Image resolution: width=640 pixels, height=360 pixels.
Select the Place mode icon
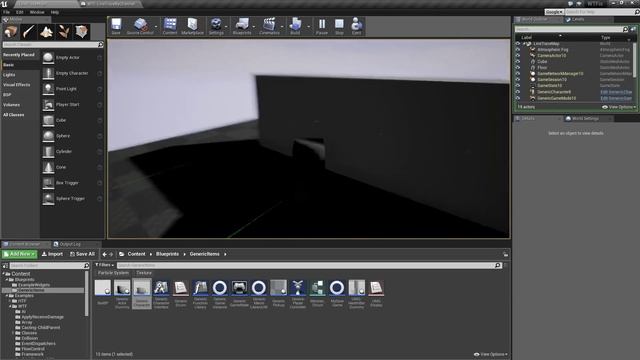pyautogui.click(x=11, y=31)
